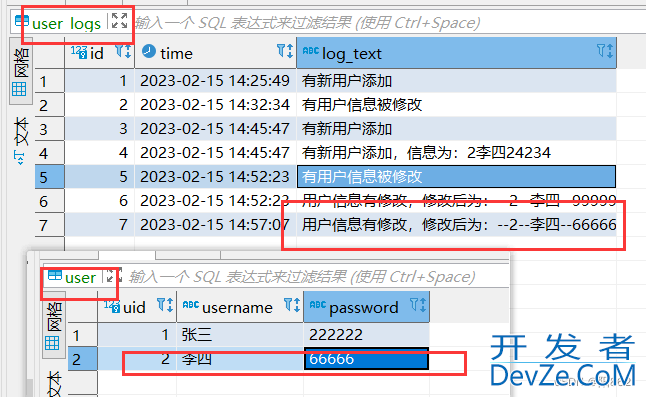Select row header 1 in user table

pyautogui.click(x=82, y=335)
